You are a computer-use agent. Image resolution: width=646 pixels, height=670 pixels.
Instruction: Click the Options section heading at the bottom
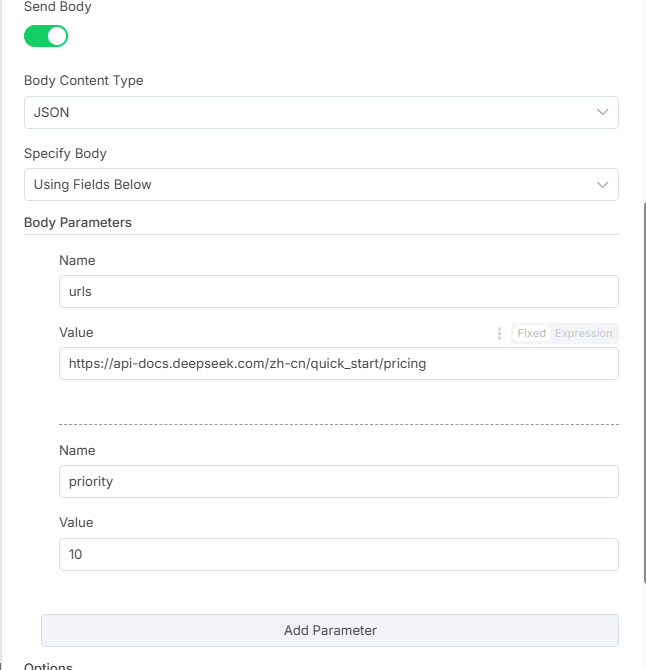click(48, 665)
